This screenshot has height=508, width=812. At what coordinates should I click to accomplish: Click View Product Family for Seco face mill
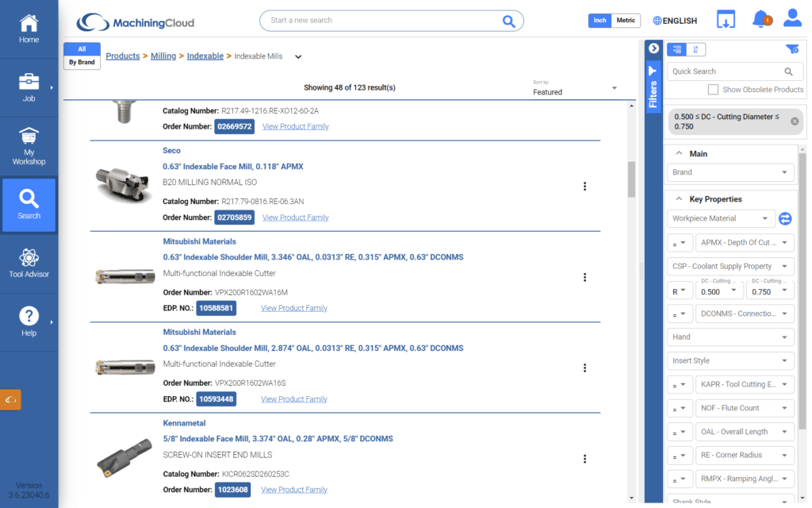(295, 217)
